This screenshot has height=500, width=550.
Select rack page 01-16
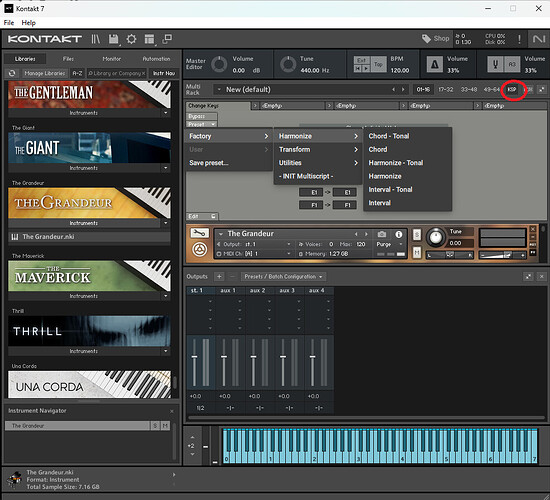(423, 89)
